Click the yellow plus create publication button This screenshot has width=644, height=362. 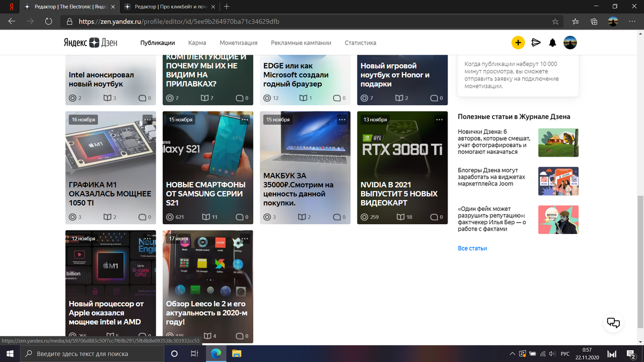(517, 43)
